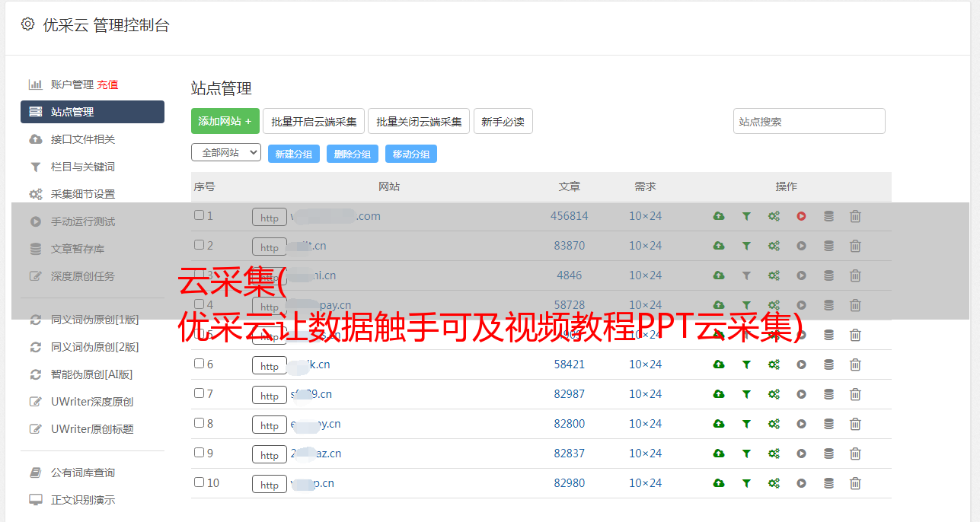Click the filter icon in row 6

coord(746,364)
